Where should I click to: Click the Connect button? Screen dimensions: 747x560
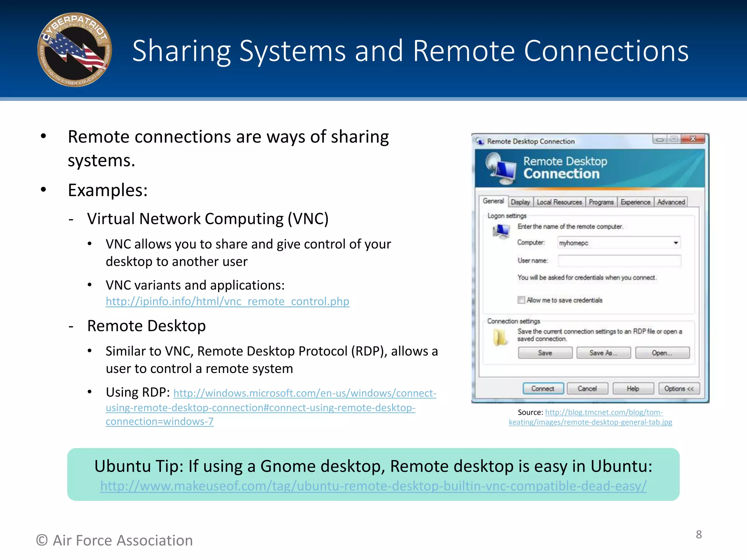[543, 389]
